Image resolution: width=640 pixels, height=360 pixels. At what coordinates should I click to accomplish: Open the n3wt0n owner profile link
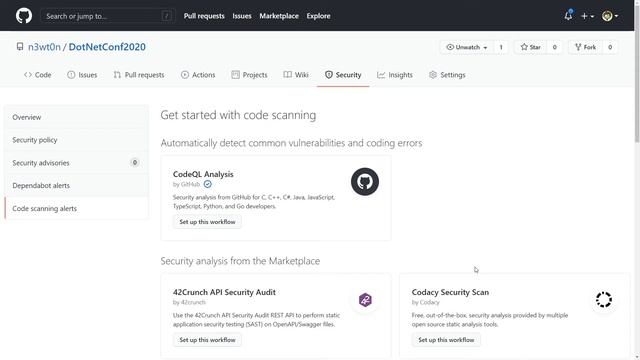44,47
